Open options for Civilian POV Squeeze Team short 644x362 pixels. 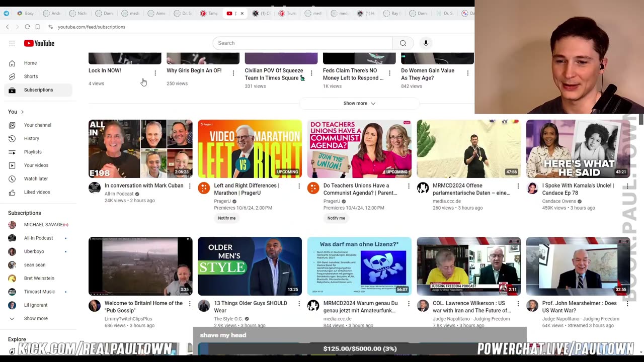tap(311, 73)
